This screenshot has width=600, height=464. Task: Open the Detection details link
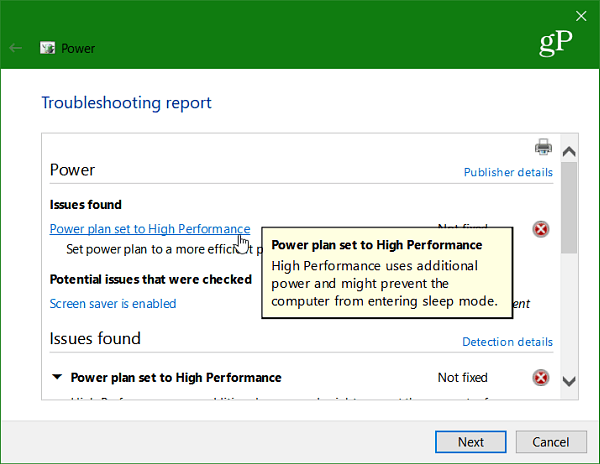[507, 342]
